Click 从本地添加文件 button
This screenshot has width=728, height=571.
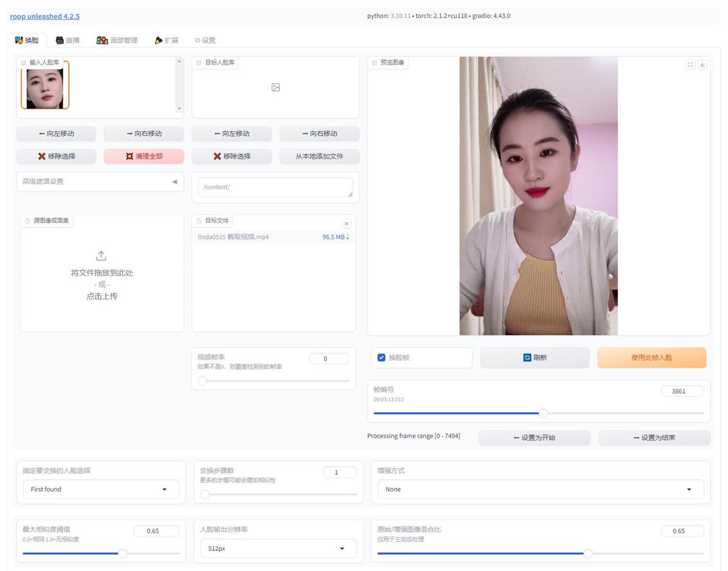319,156
